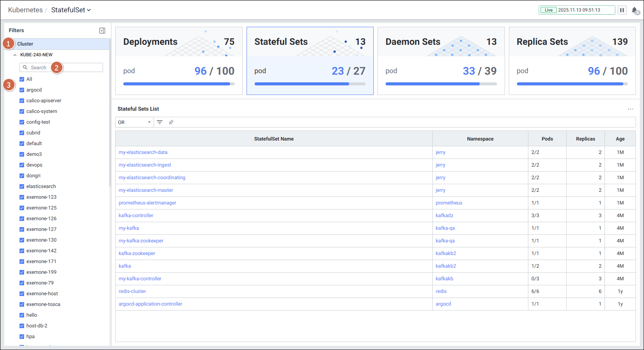Pause the live data refresh

(x=622, y=10)
